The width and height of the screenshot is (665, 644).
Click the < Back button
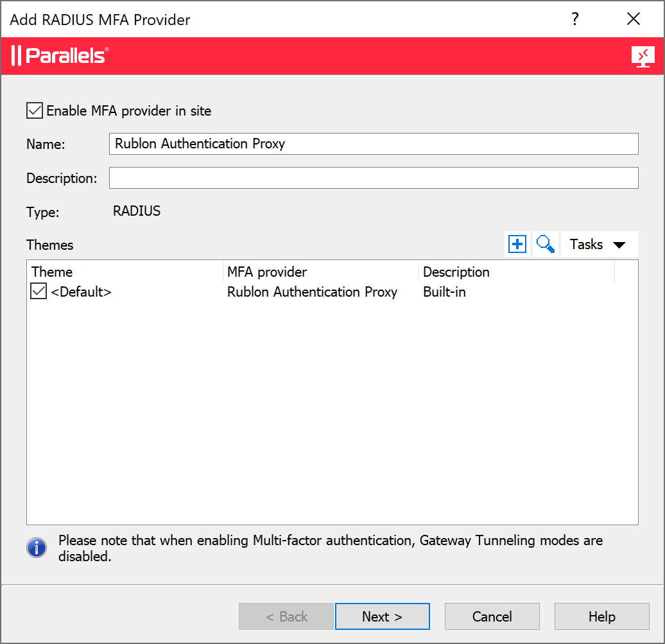coord(286,616)
